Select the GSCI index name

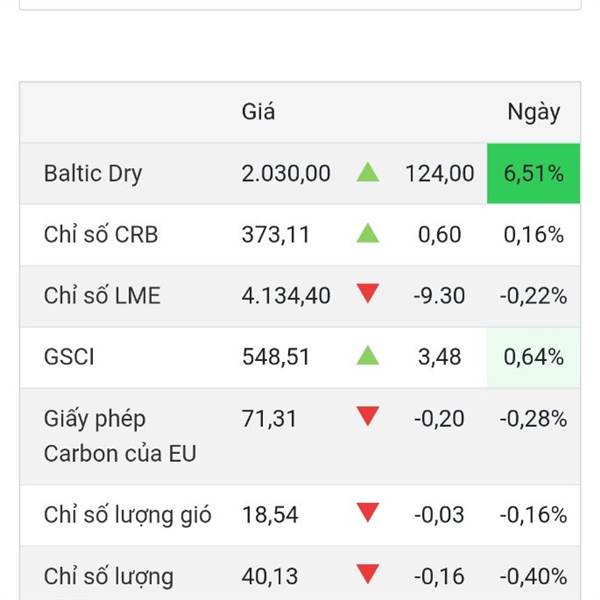coord(69,357)
